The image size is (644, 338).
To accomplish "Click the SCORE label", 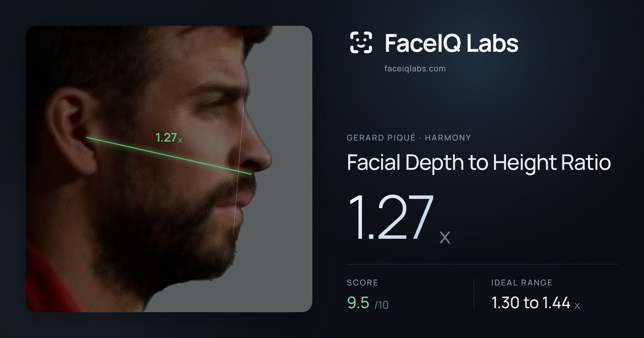I will tap(362, 282).
